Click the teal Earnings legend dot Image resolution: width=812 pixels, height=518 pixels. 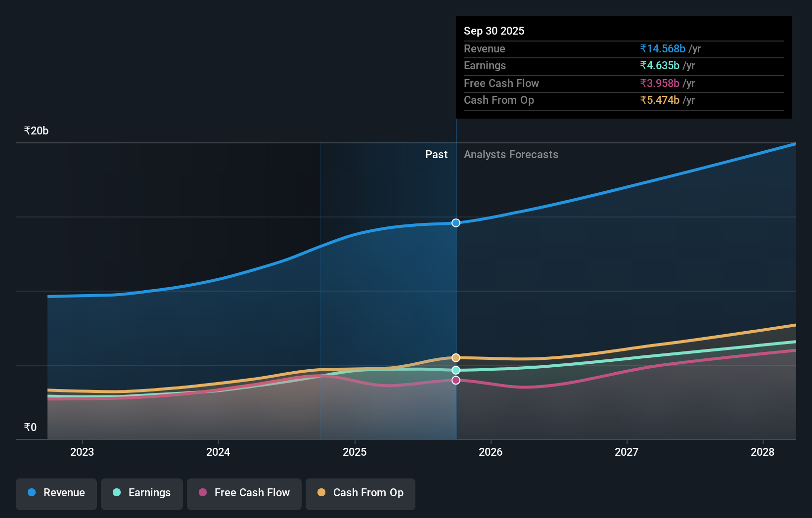pyautogui.click(x=116, y=492)
